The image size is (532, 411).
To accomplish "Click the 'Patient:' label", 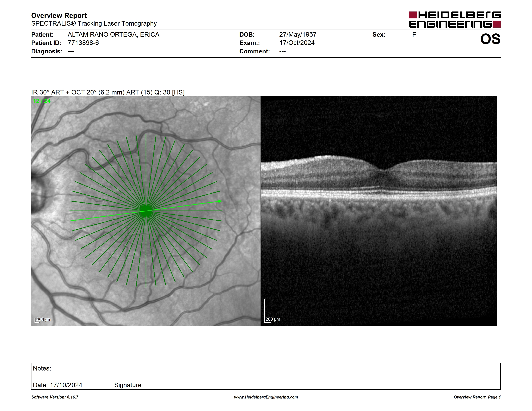I will point(42,35).
